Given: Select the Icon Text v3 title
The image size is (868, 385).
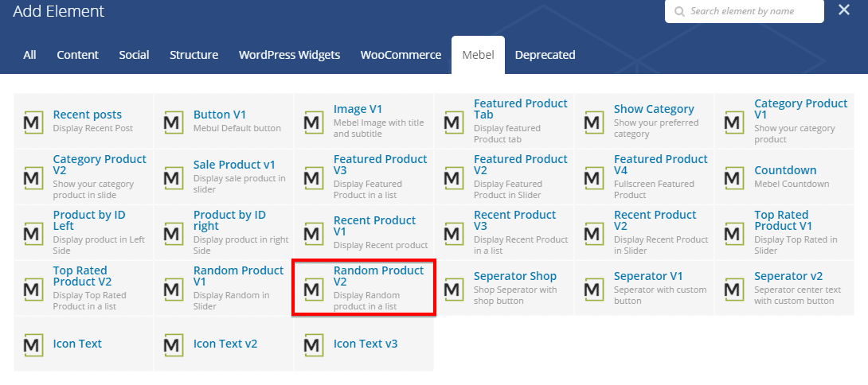Looking at the screenshot, I should (366, 344).
